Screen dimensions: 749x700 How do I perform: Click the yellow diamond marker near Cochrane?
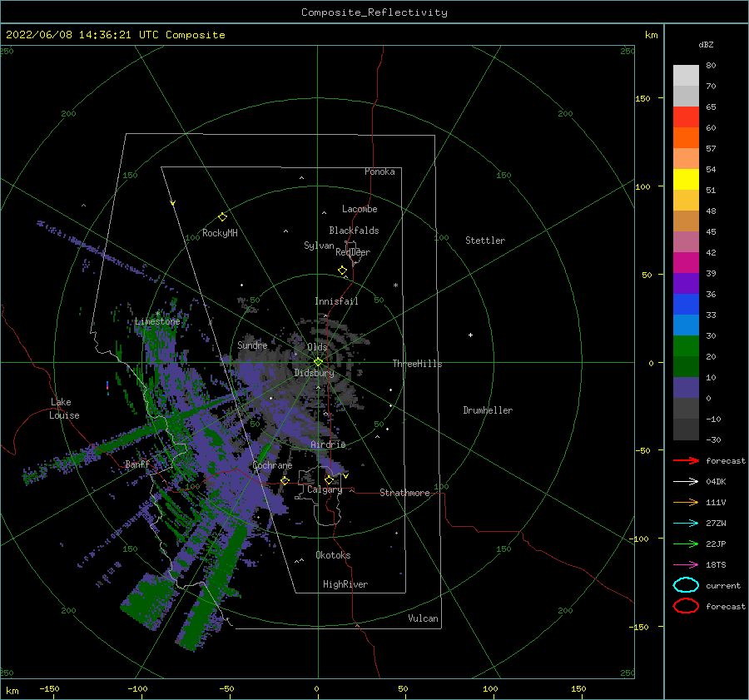coord(285,481)
